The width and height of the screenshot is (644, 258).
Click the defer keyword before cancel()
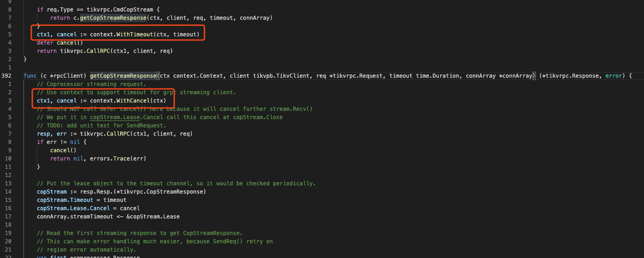pos(45,43)
